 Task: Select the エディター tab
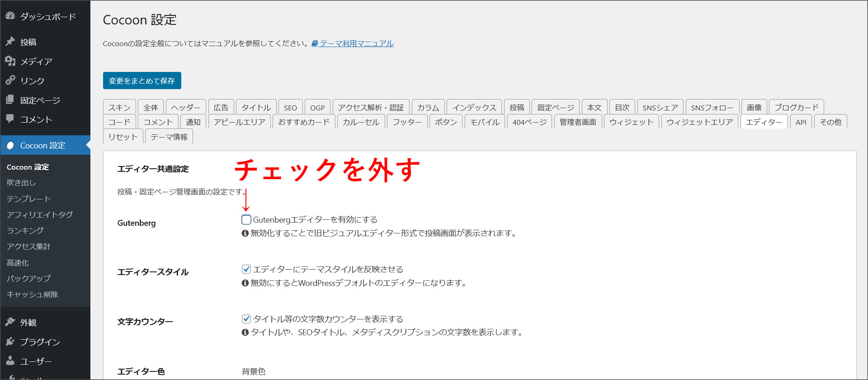tap(764, 122)
